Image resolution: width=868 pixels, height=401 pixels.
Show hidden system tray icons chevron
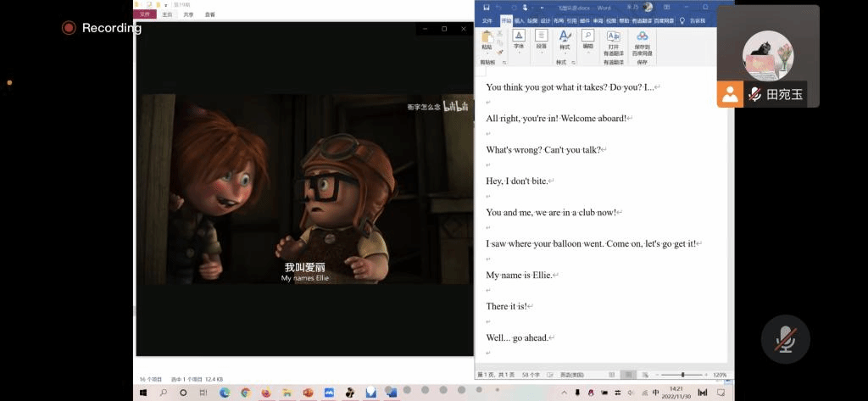565,393
